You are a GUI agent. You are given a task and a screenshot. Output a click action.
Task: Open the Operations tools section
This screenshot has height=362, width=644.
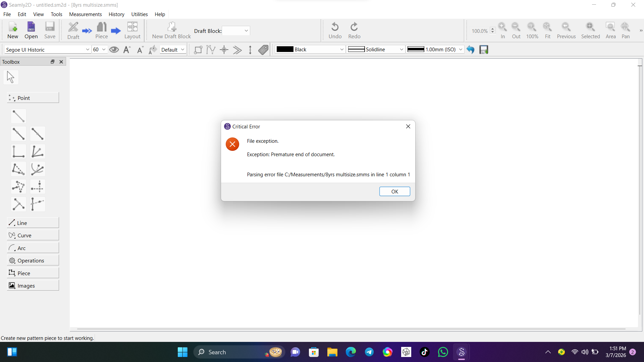33,260
